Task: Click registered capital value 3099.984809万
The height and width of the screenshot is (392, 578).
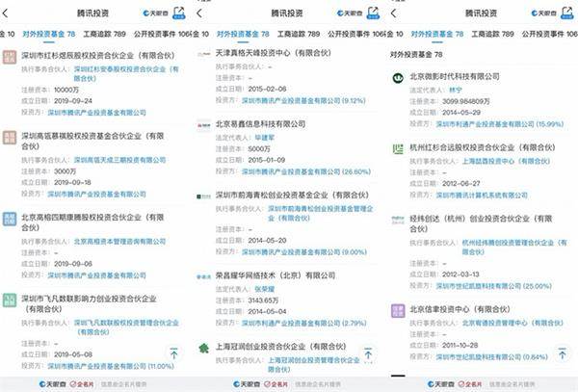Action: tap(466, 101)
